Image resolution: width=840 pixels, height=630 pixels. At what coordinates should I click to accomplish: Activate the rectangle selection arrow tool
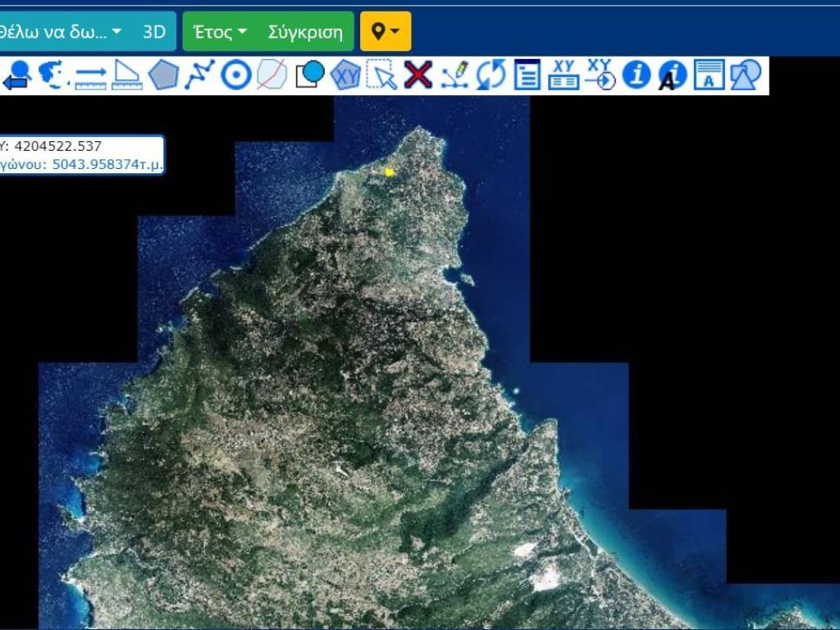click(x=381, y=75)
